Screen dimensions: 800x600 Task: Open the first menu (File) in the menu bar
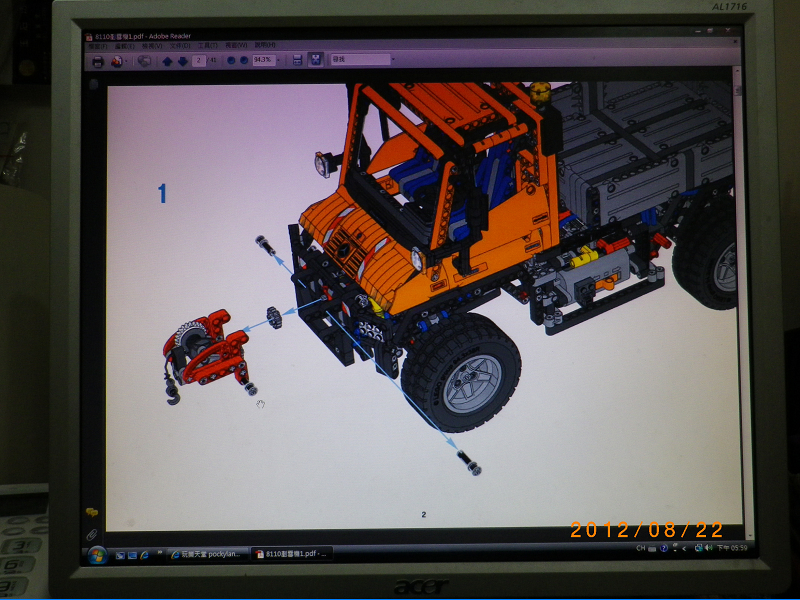coord(98,46)
